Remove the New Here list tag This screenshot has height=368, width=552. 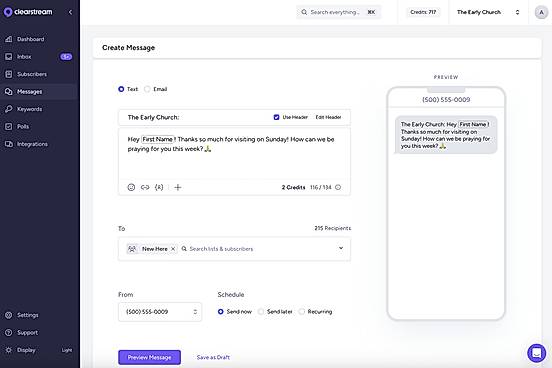(x=173, y=249)
